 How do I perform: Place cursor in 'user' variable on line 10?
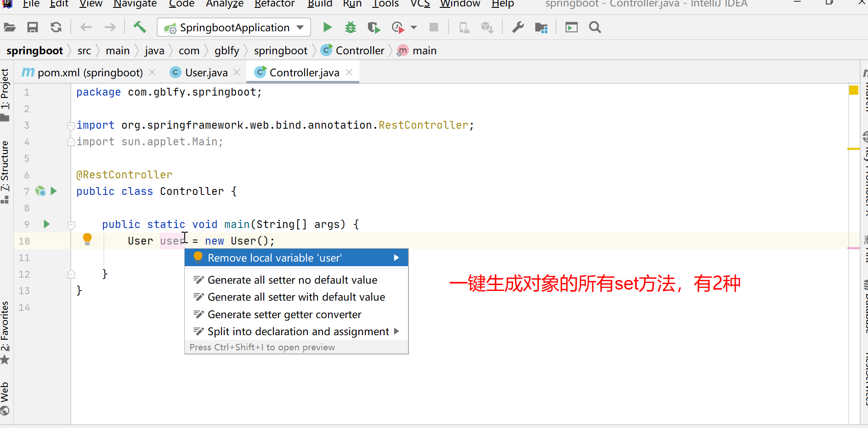point(173,241)
